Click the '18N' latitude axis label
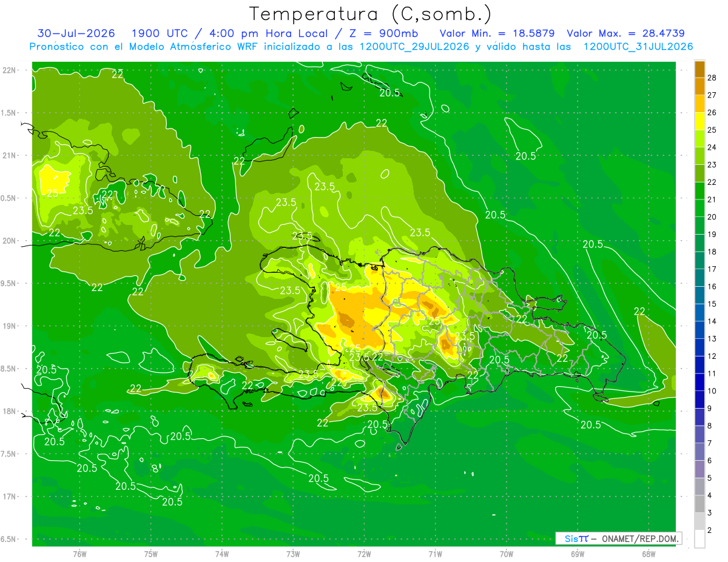 10,411
